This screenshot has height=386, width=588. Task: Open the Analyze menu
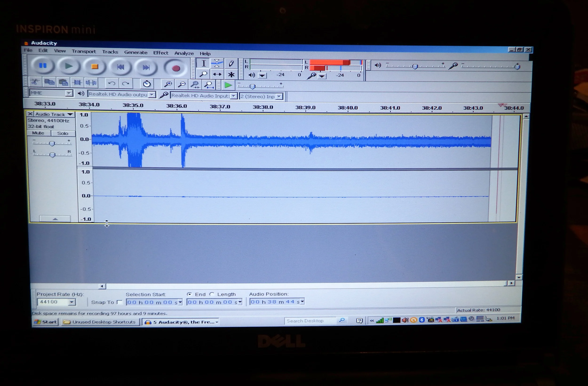[x=184, y=53]
